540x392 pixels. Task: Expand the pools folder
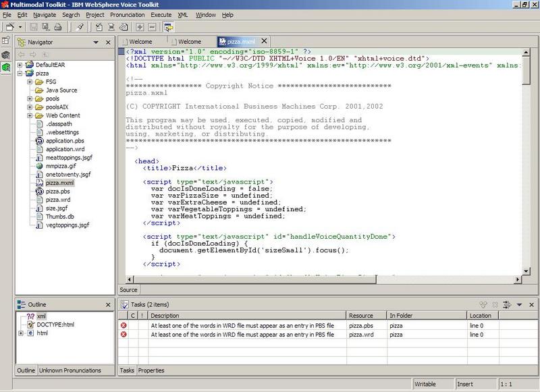coord(30,99)
